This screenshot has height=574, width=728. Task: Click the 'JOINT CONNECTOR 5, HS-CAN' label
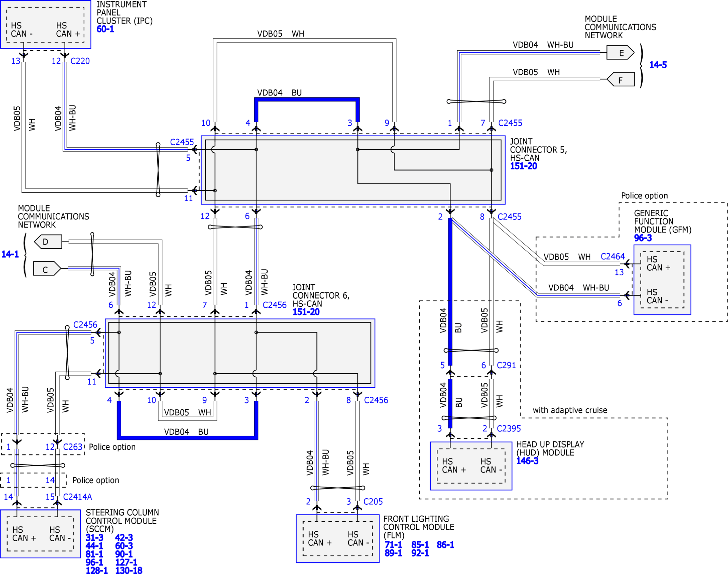pos(538,150)
